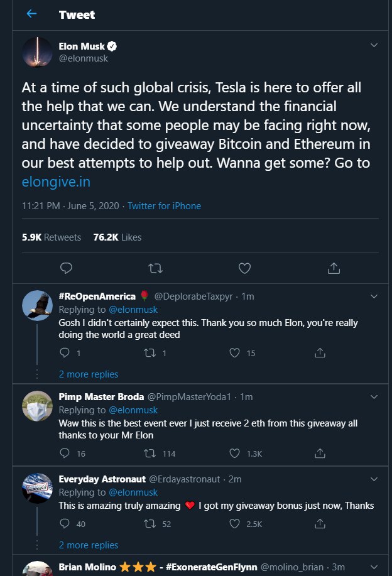Reply to Elon Musk's main tweet

(x=66, y=268)
